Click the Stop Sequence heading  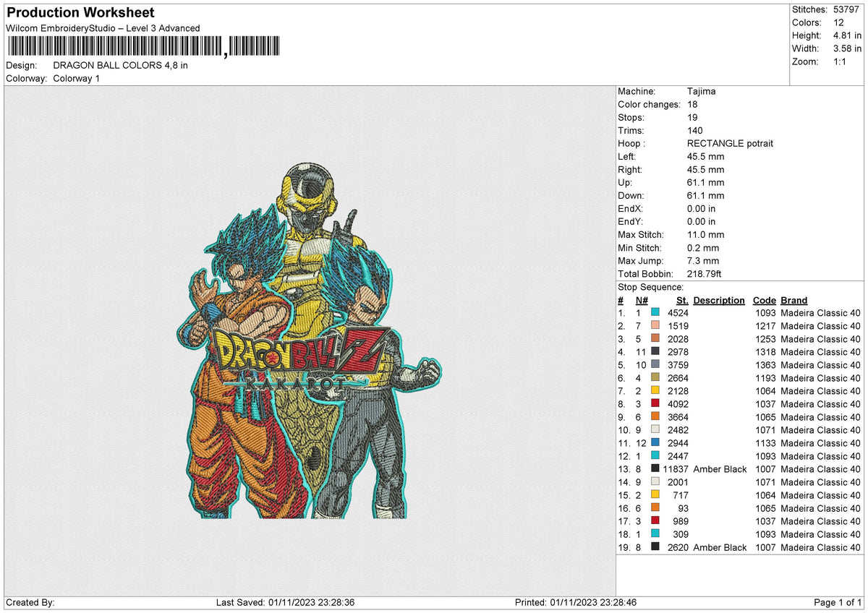click(x=650, y=287)
